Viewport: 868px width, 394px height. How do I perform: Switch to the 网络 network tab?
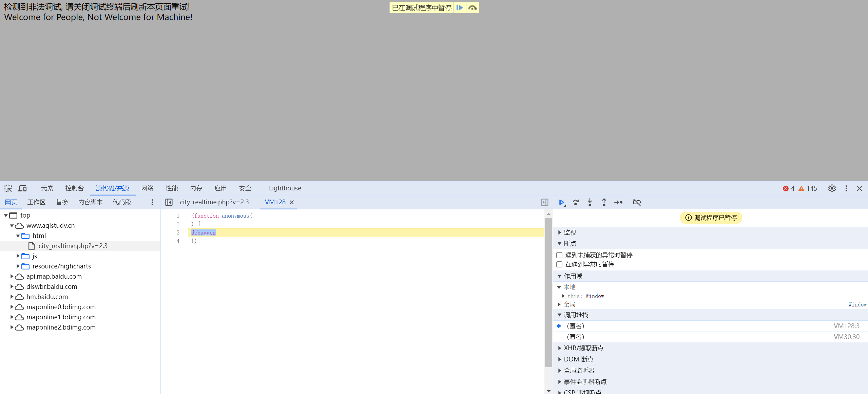tap(147, 188)
